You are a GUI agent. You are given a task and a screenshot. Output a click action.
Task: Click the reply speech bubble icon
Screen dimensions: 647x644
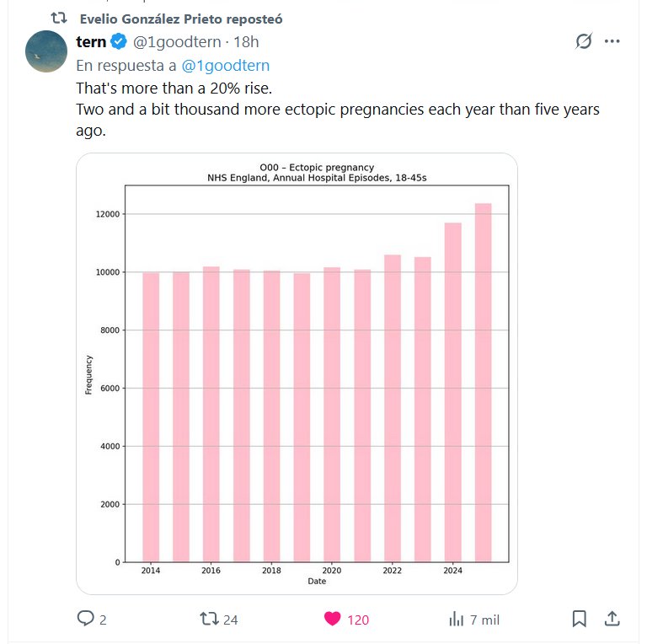86,619
